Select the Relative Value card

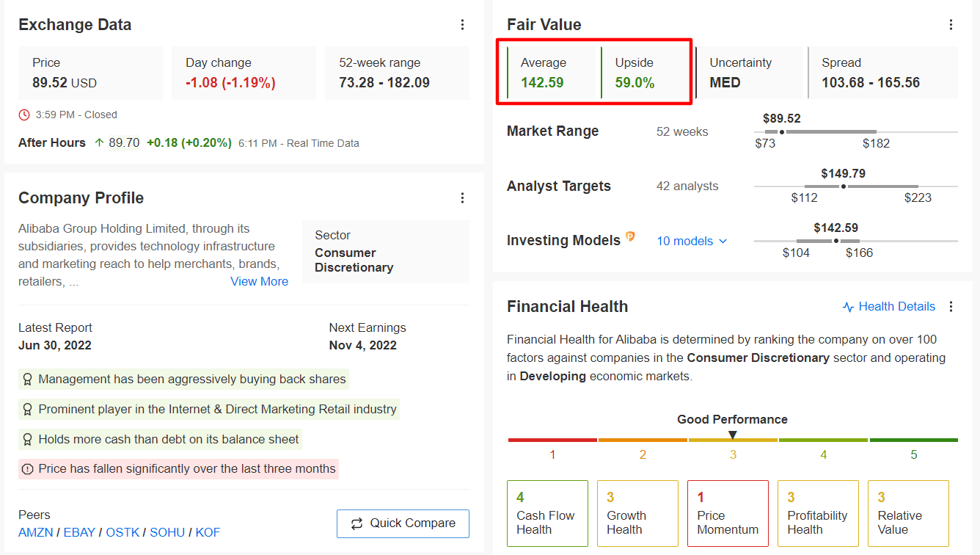click(x=908, y=513)
